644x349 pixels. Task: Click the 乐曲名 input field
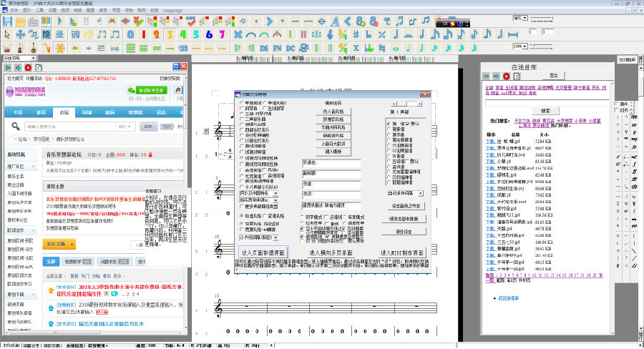pos(331,163)
